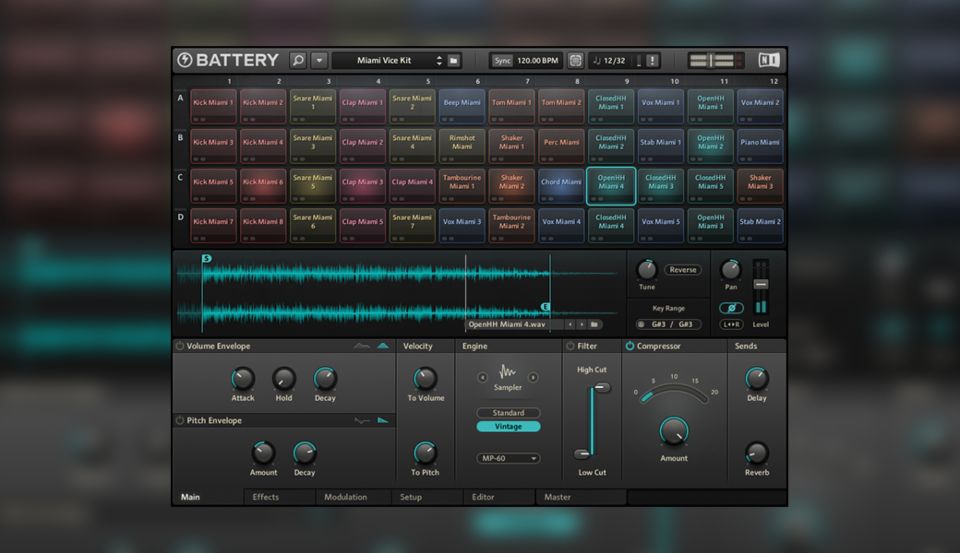Click the High Cut filter slider handle
This screenshot has height=553, width=960.
pos(601,388)
